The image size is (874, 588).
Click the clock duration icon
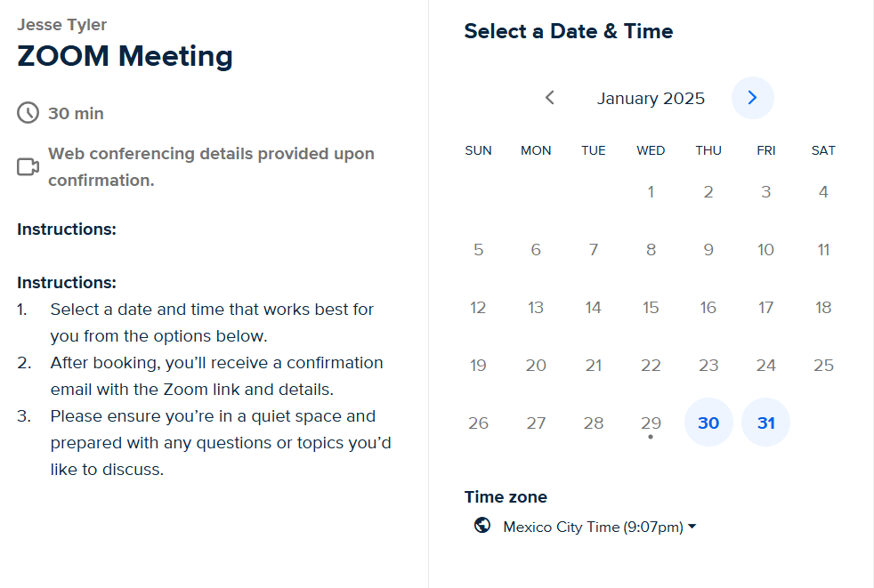pos(28,113)
